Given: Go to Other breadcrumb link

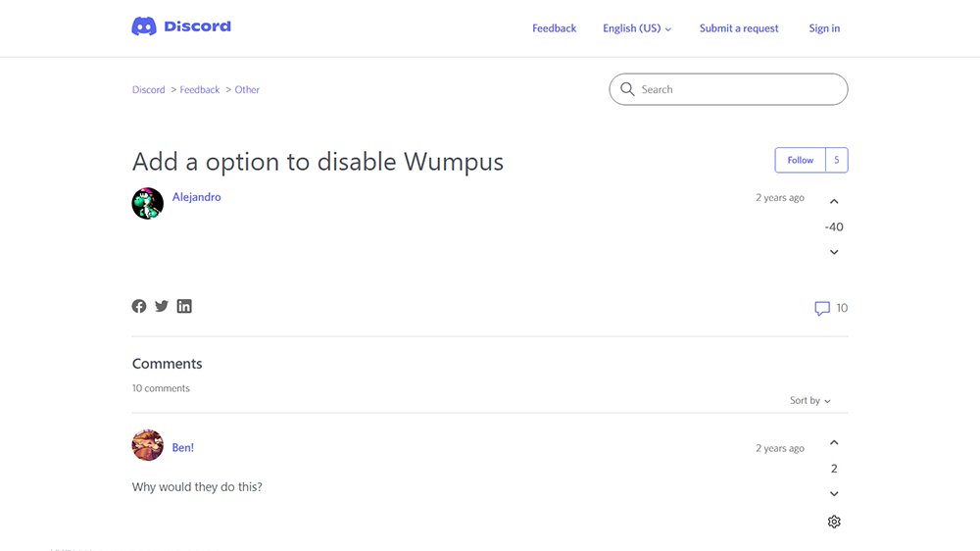Looking at the screenshot, I should point(247,89).
